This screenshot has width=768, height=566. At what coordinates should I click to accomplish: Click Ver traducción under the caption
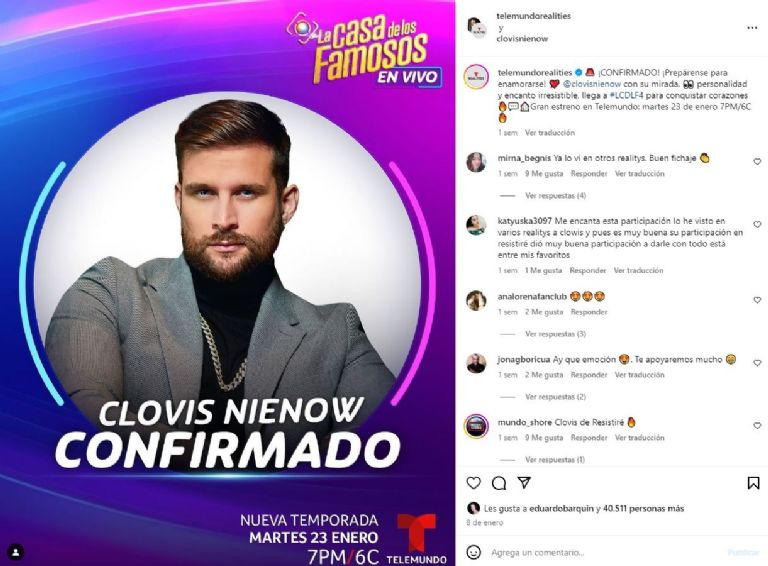[x=550, y=133]
